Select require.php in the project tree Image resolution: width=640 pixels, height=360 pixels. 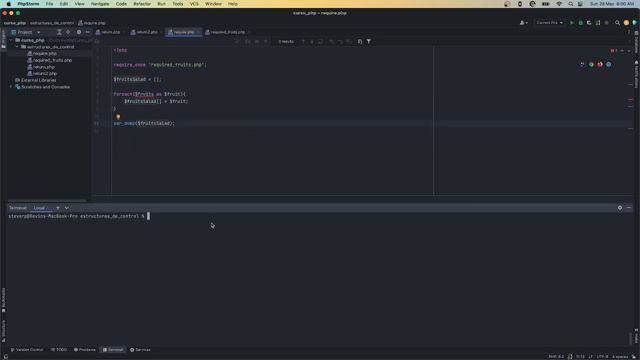pos(44,53)
